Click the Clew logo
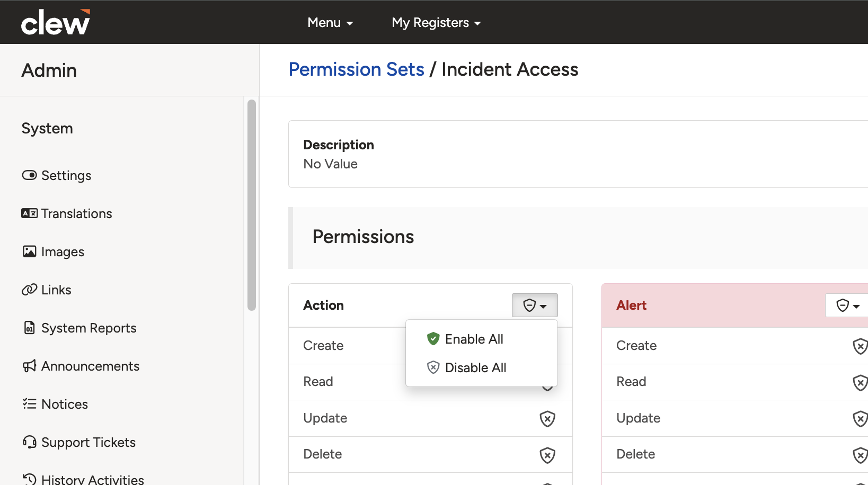Screen dimensions: 868x485 point(55,22)
